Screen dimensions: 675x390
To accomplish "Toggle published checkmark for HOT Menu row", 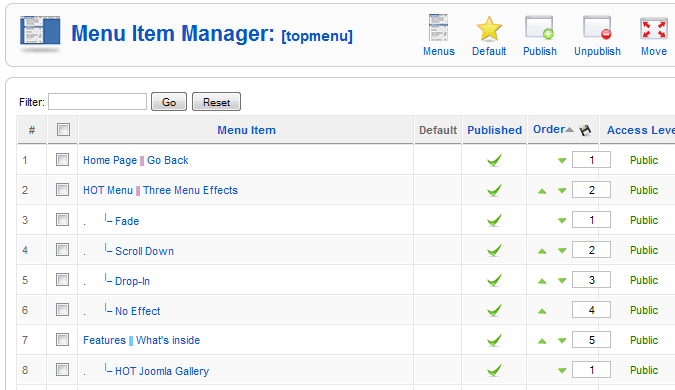I will coord(494,190).
